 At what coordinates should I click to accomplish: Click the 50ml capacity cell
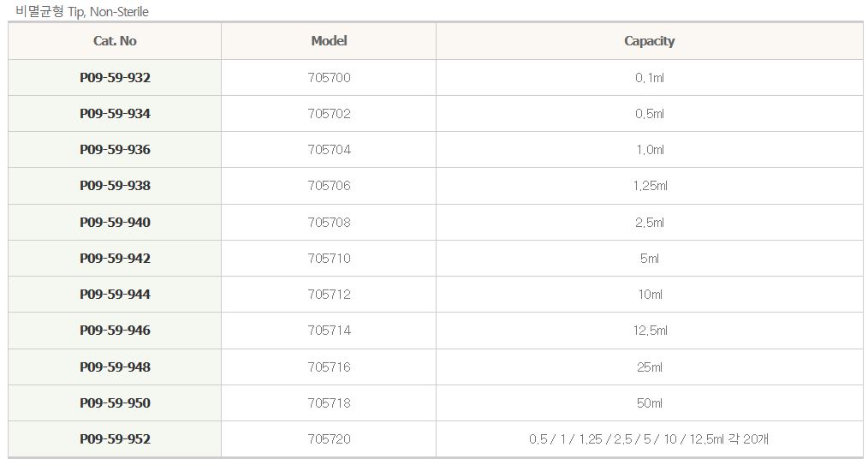[x=650, y=403]
